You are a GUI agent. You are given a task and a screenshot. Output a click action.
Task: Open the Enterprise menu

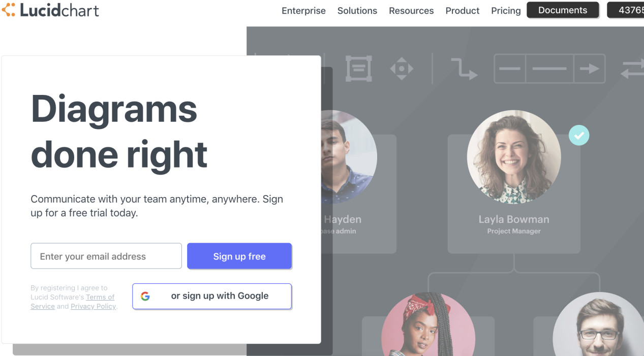tap(303, 11)
